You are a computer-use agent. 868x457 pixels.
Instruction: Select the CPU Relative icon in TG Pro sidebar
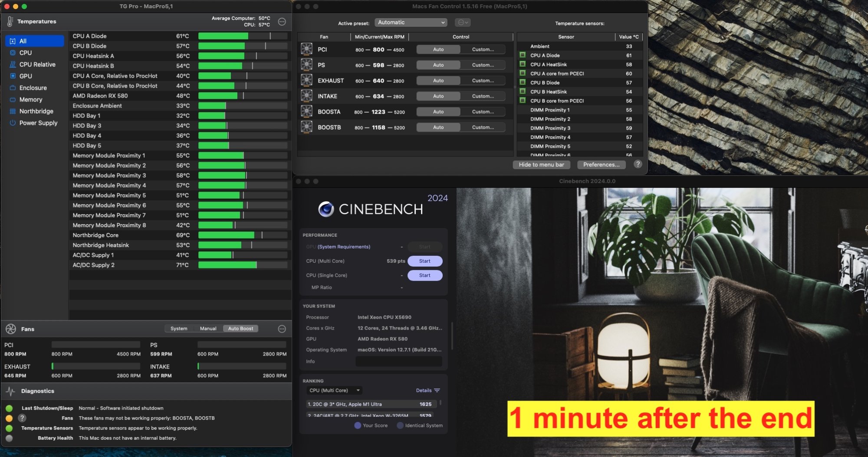coord(13,65)
